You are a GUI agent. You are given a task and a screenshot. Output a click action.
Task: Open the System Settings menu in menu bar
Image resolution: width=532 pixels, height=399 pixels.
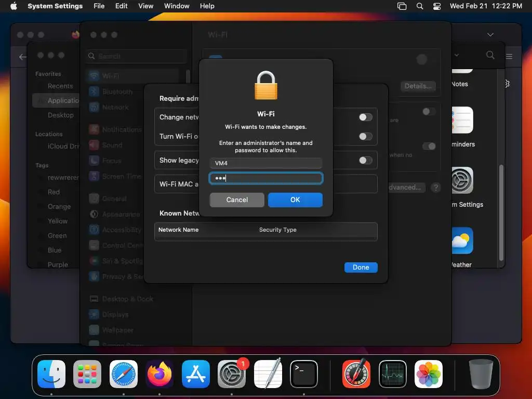coord(55,6)
